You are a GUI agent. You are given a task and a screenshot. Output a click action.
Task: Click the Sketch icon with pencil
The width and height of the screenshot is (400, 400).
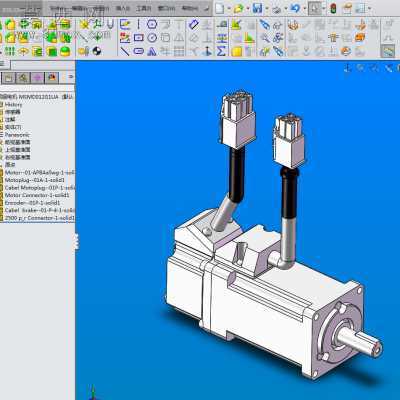(x=125, y=24)
